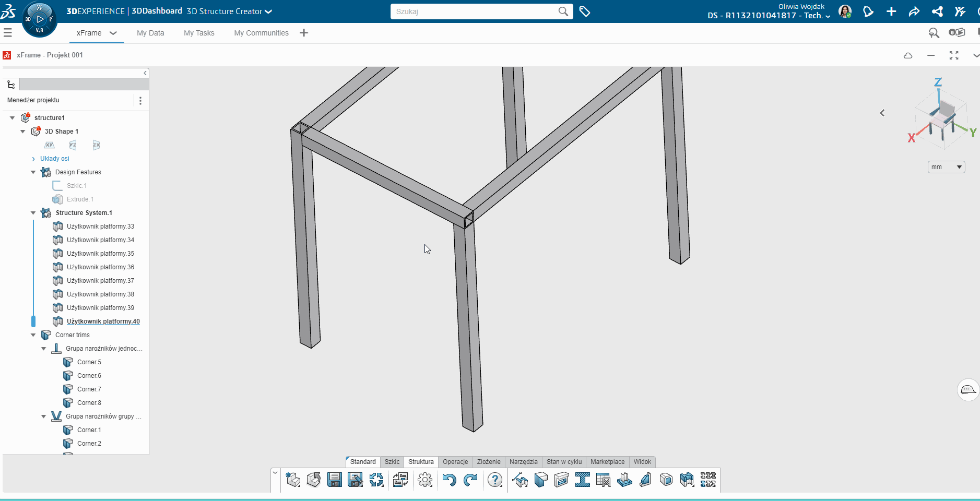Toggle the XY plane icon

[50, 145]
